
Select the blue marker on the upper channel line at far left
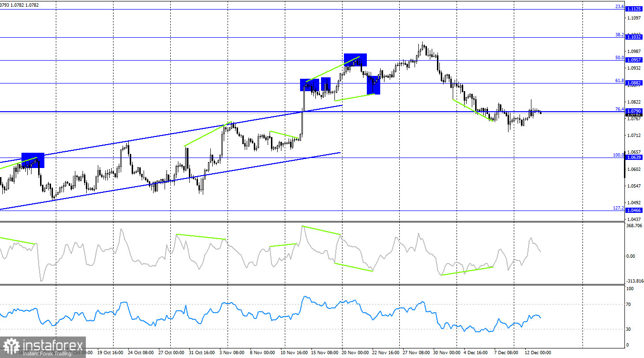[33, 160]
